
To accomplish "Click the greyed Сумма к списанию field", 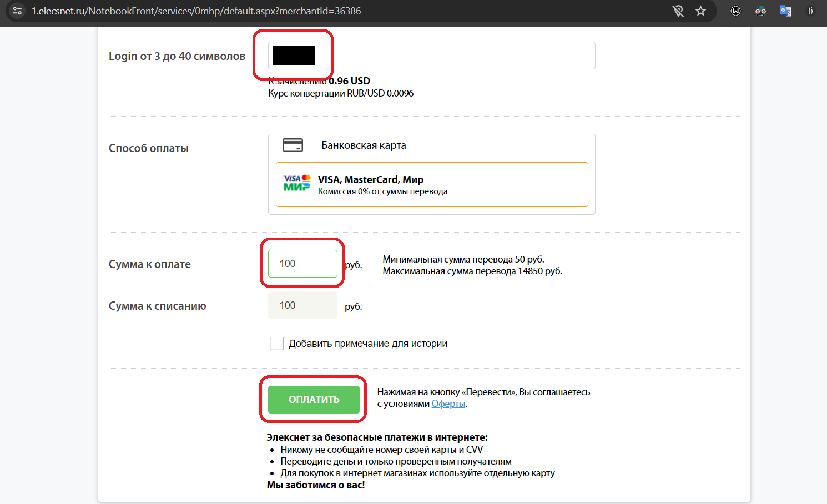I will tap(302, 305).
